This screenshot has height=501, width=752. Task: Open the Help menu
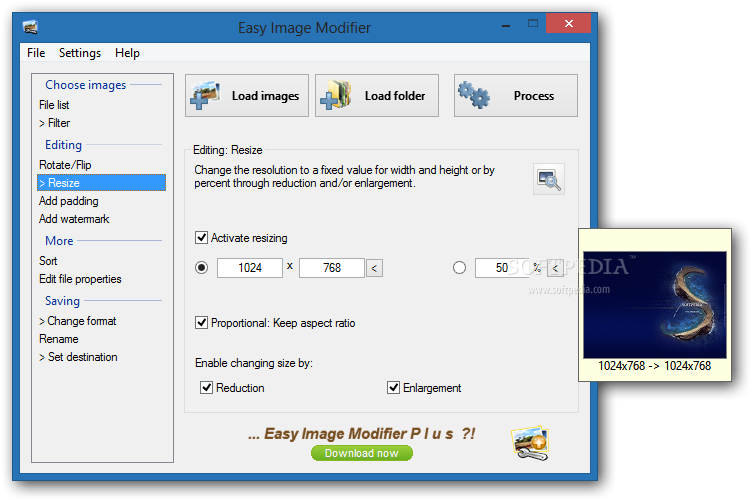point(127,53)
